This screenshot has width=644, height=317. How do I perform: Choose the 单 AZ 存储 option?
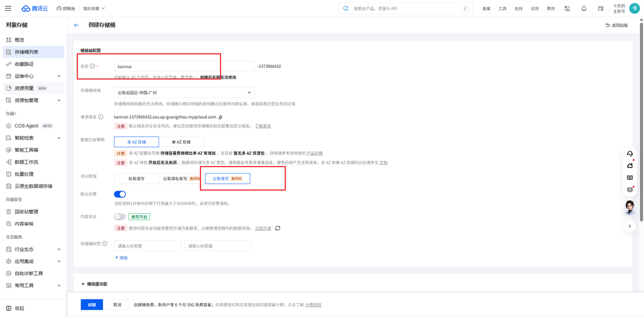coord(181,142)
